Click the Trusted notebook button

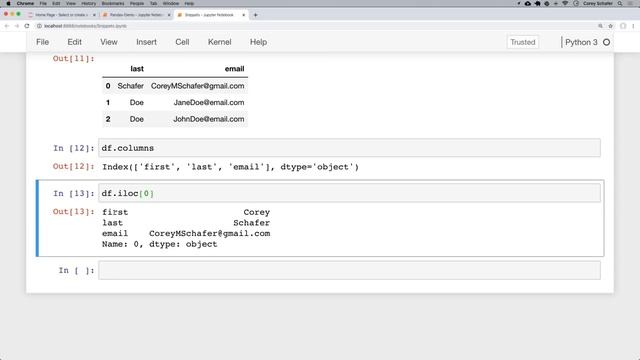point(522,42)
